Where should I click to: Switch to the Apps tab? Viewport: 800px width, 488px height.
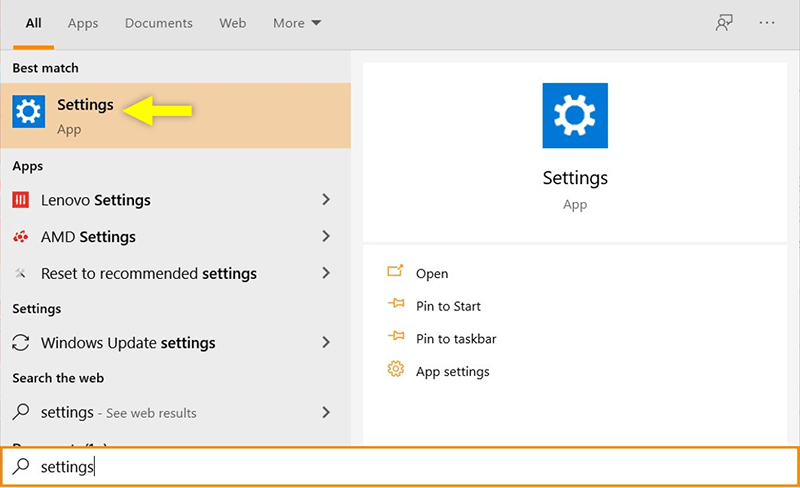click(83, 23)
